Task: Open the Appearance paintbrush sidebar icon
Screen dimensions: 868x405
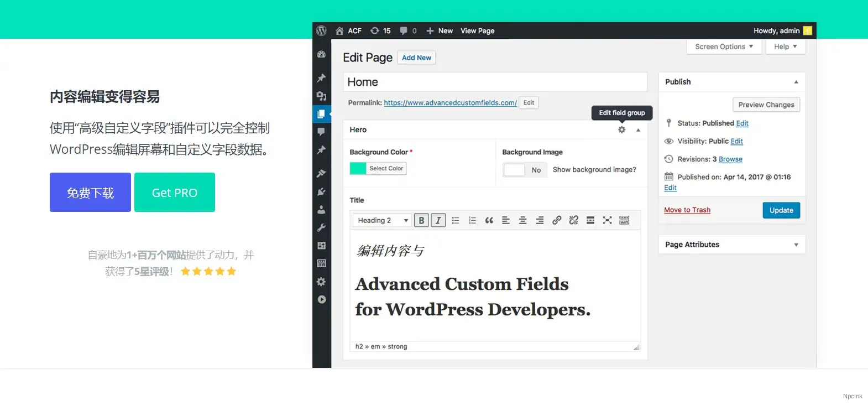Action: pos(321,173)
